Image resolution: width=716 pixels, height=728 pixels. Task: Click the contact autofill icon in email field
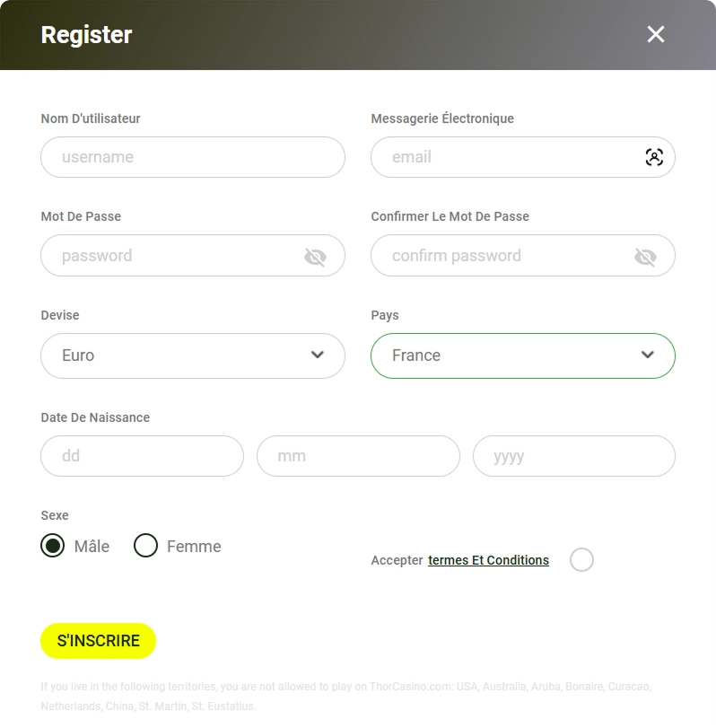click(x=654, y=157)
